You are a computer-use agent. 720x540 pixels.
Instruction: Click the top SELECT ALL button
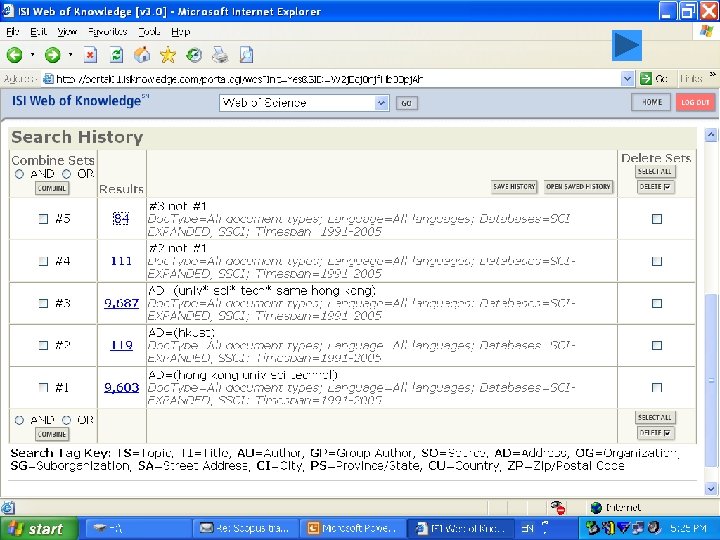655,171
